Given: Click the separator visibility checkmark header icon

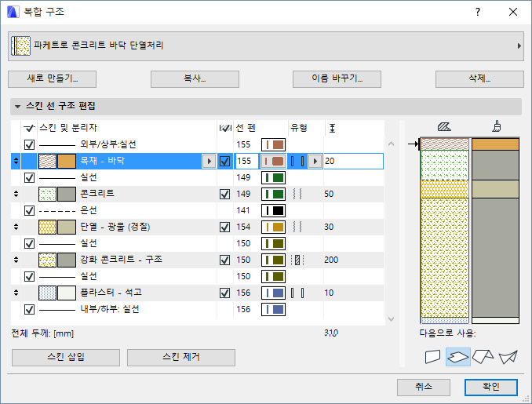Looking at the screenshot, I should tap(29, 128).
